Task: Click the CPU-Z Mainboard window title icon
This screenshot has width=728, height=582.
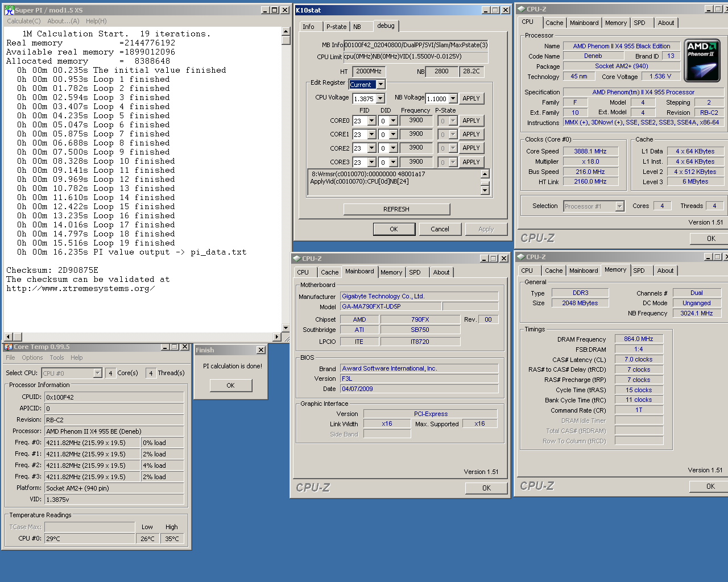Action: coord(296,259)
